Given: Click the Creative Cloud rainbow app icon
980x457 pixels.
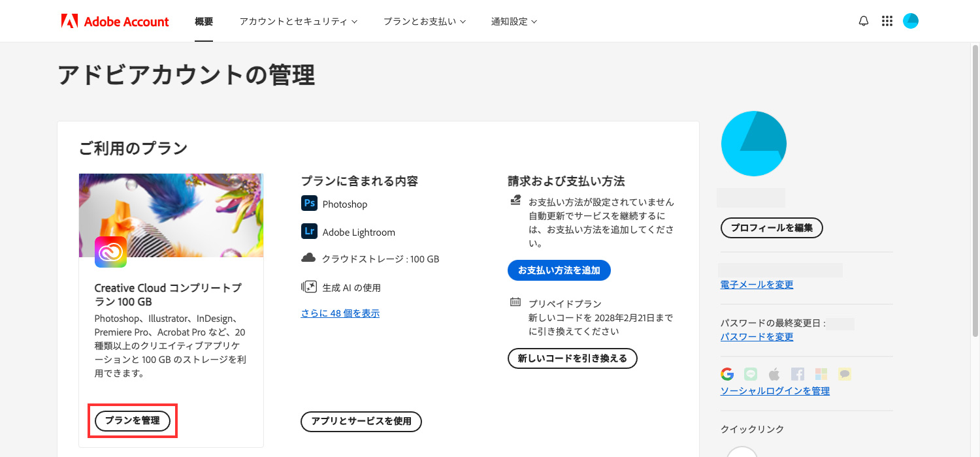Looking at the screenshot, I should 110,252.
